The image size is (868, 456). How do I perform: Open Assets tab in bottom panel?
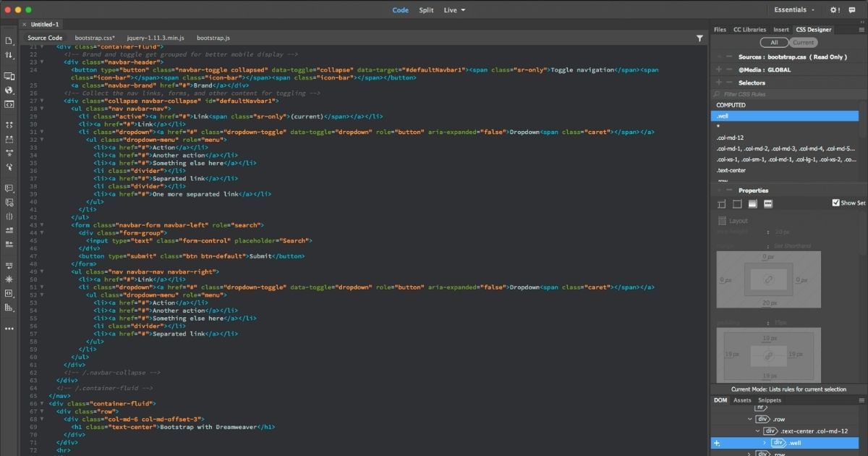[x=742, y=400]
